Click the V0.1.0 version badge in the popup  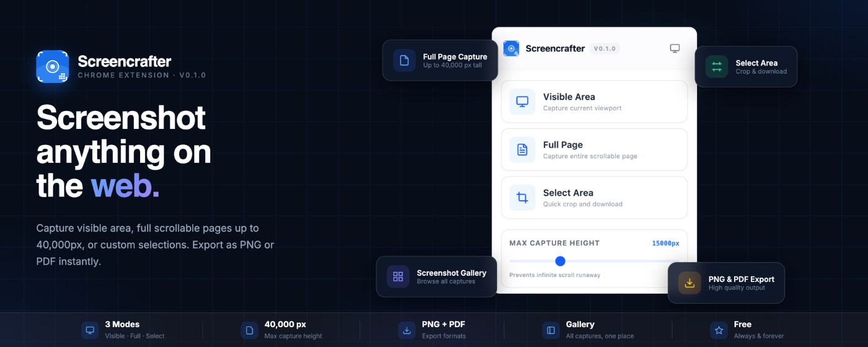(x=604, y=48)
